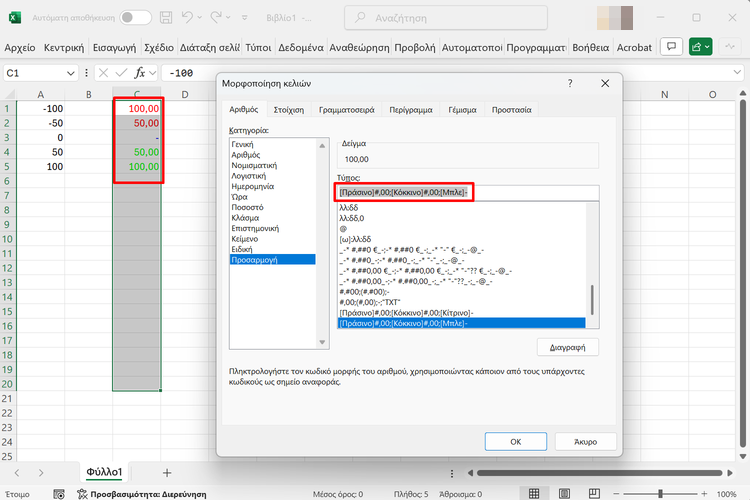Click the dialog help question mark
Image resolution: width=750 pixels, height=500 pixels.
click(570, 83)
